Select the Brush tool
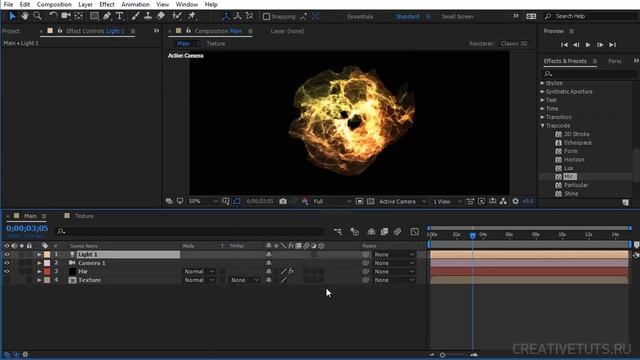 coord(135,16)
